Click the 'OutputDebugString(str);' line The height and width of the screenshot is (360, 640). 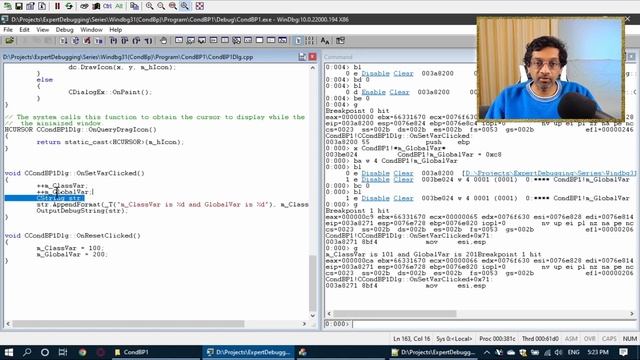[82, 211]
